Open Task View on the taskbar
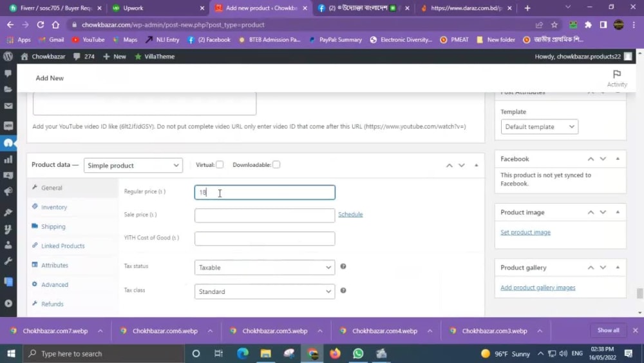 coord(218,353)
